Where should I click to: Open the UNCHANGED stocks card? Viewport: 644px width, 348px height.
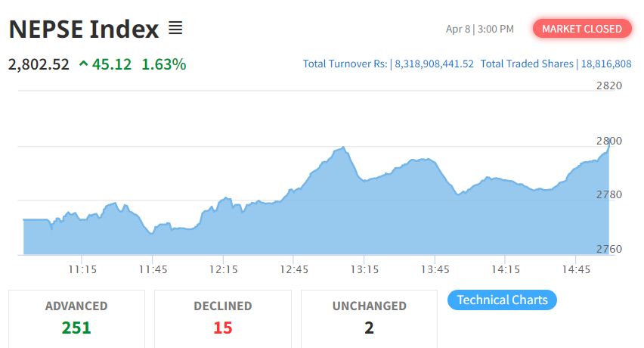[369, 317]
